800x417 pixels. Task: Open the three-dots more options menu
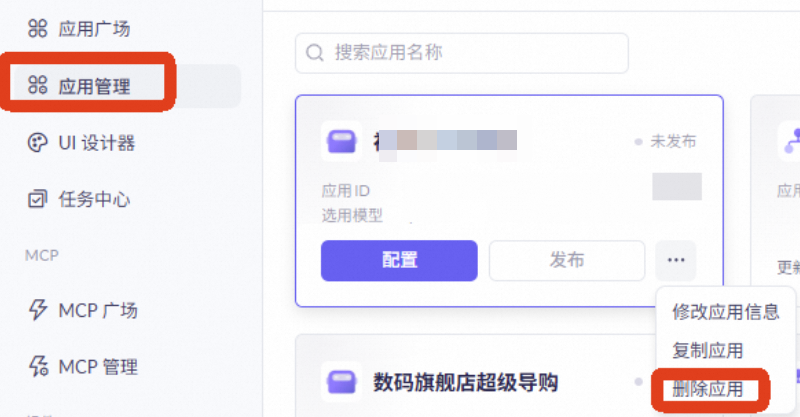[x=676, y=261]
